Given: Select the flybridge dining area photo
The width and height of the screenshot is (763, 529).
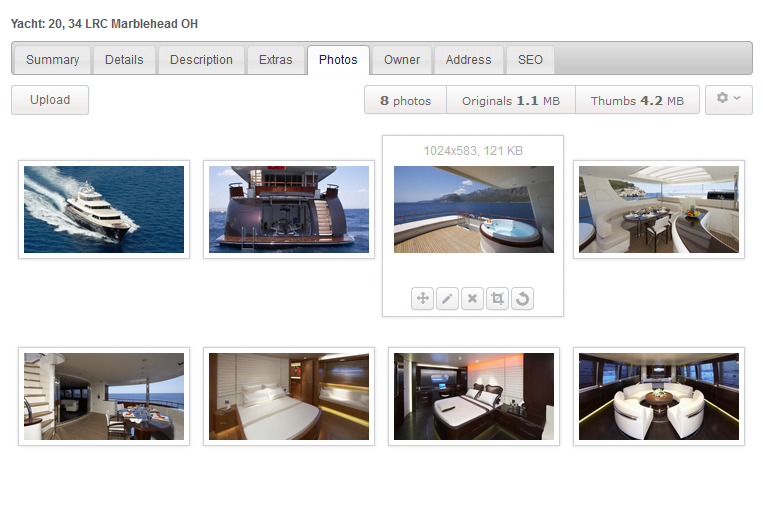Looking at the screenshot, I should [x=659, y=209].
